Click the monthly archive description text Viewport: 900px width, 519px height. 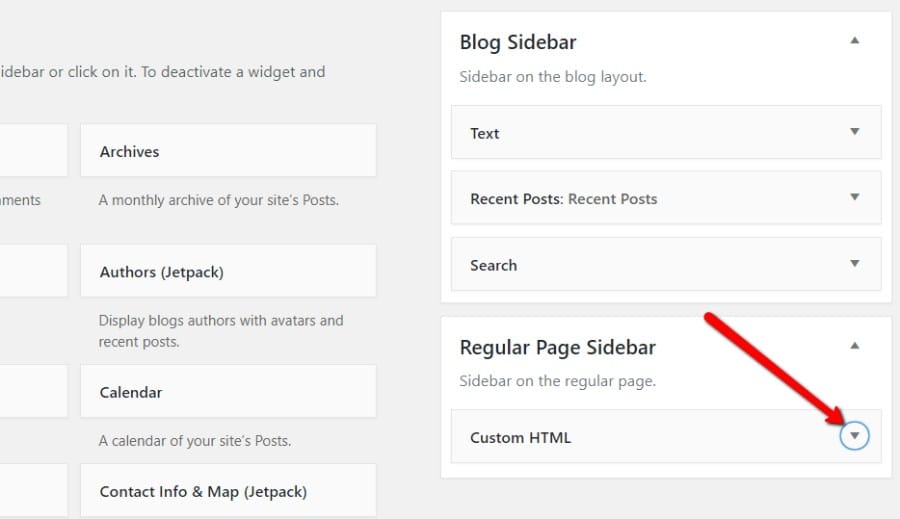coord(218,200)
